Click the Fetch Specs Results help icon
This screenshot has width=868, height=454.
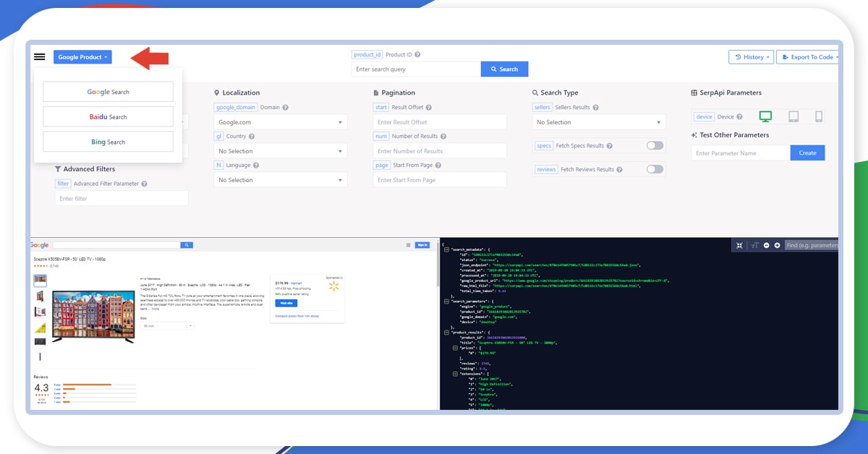click(610, 146)
